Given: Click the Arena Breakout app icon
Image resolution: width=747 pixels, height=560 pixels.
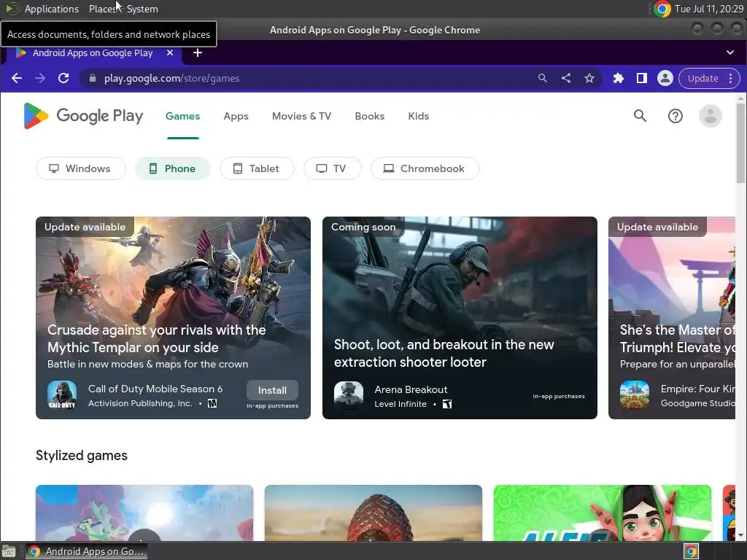Looking at the screenshot, I should (349, 395).
